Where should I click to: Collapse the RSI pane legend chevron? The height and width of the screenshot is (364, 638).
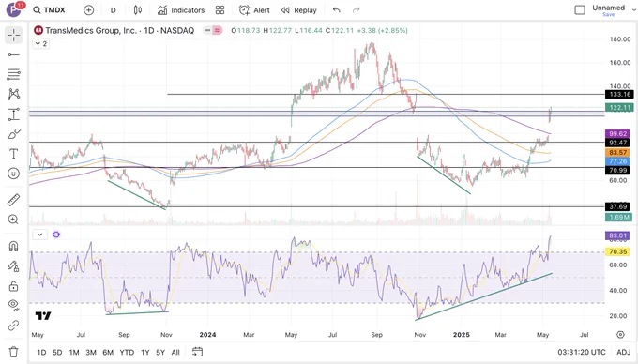pyautogui.click(x=39, y=235)
